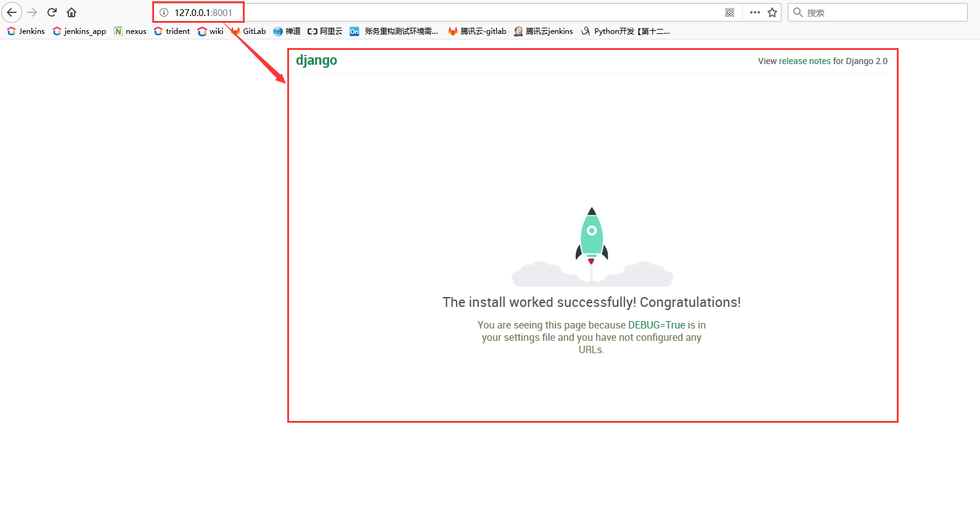Screen dimensions: 980x514
Task: Click the django logo heading
Action: click(x=316, y=60)
